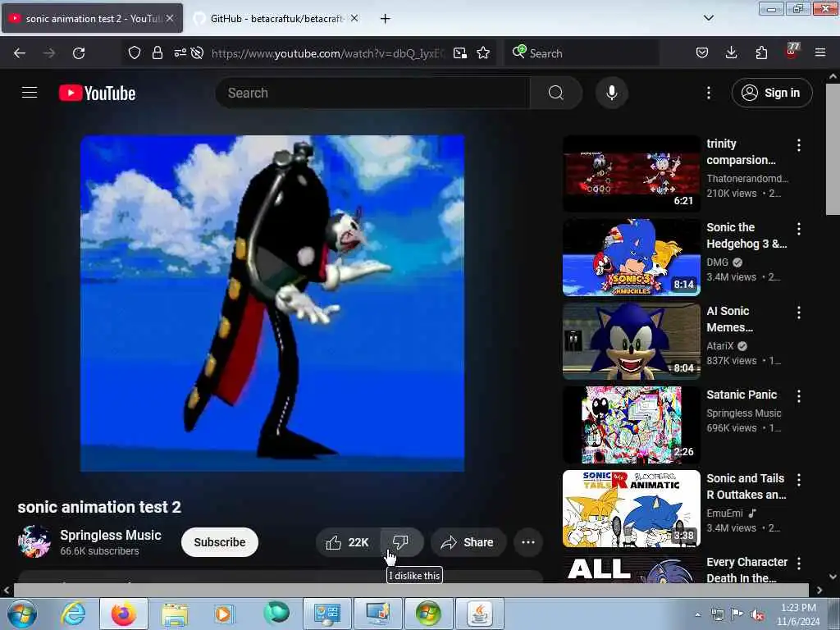Screen dimensions: 840x630
Task: Open Sonic 3 & Knuckles 8:14 thumbnail
Action: pyautogui.click(x=631, y=257)
